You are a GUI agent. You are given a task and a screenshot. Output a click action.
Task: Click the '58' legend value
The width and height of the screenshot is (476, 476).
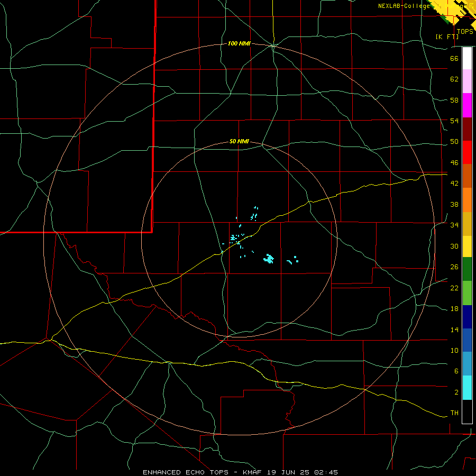tap(454, 100)
